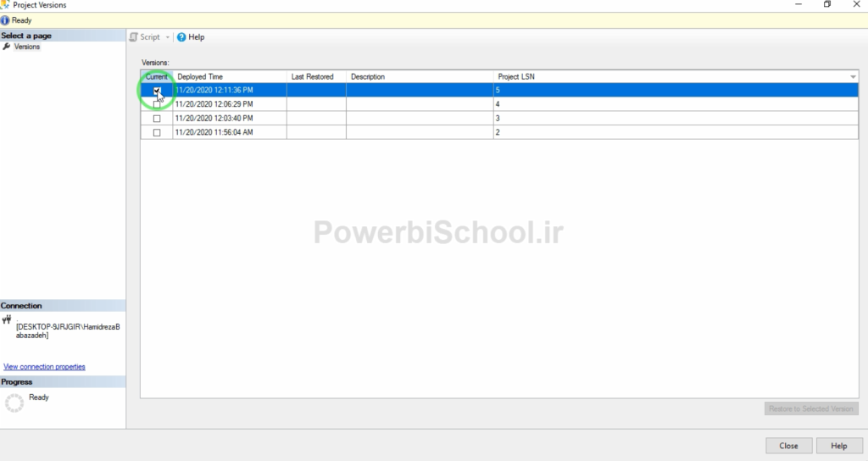Click the Script toolbar icon
Screen dimensions: 868x461
(x=134, y=37)
